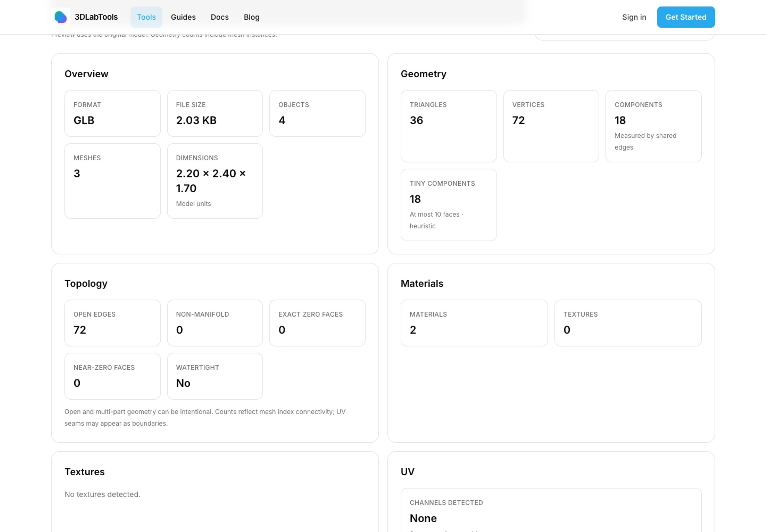
Task: Click the Components card value 18
Action: pos(620,120)
